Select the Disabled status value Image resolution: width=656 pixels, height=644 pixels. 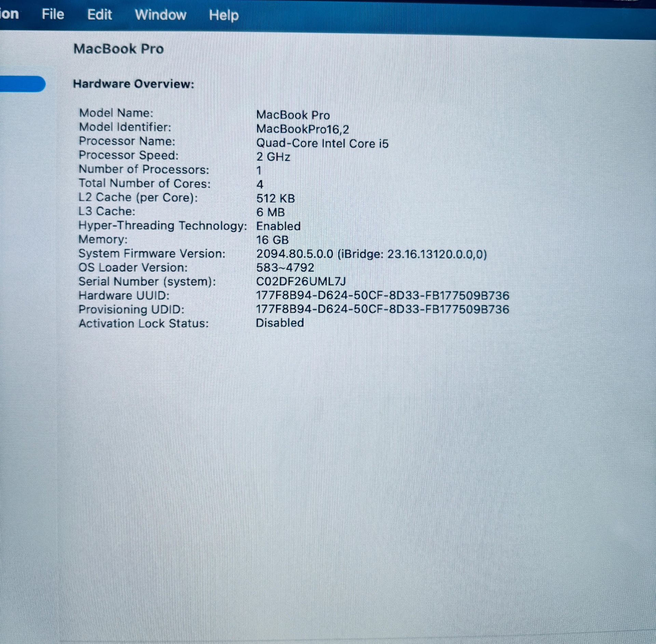tap(280, 323)
